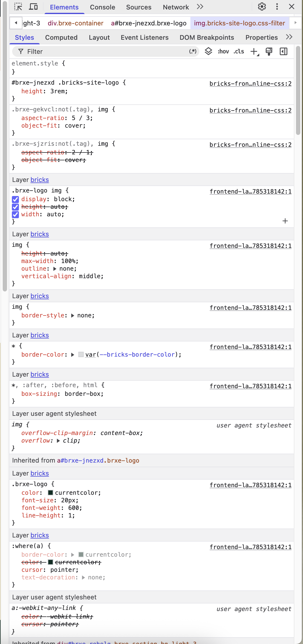
Task: Show more DevTools tabs chevron next to Network
Action: pyautogui.click(x=200, y=7)
